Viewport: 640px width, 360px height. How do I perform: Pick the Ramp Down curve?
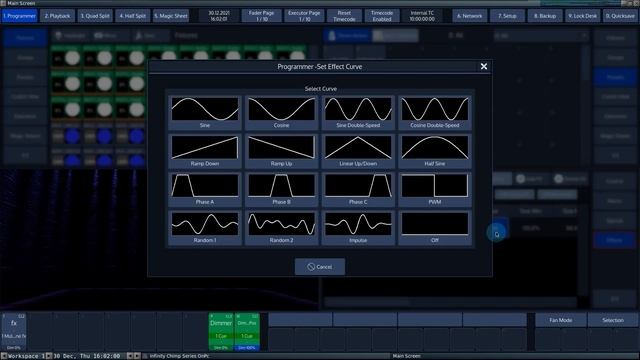(x=205, y=151)
